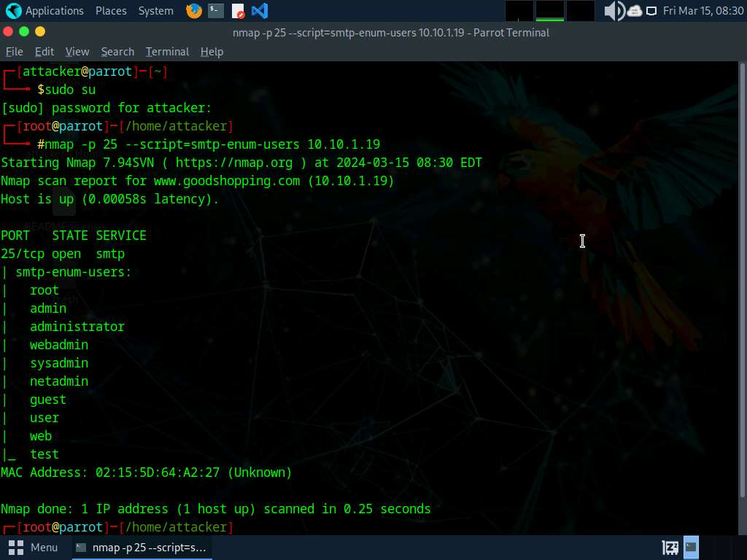Screen dimensions: 747x560
Task: Open the Edit menu in terminal
Action: click(x=44, y=52)
